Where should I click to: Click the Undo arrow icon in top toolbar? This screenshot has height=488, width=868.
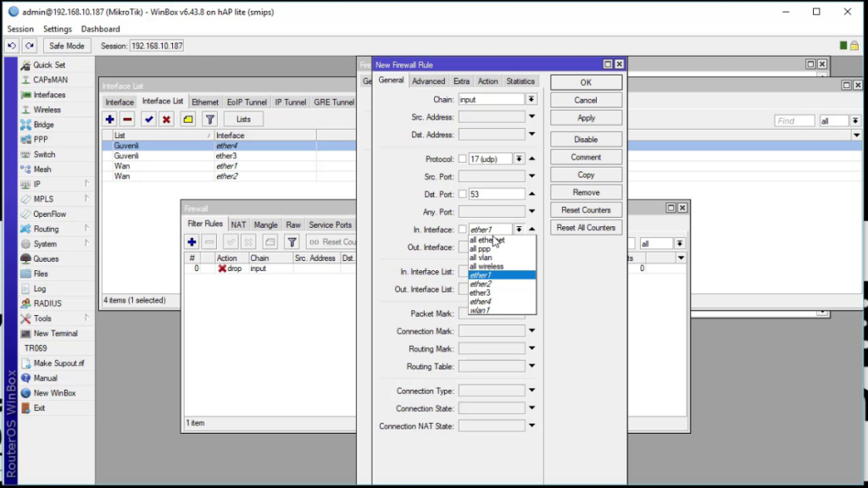tap(12, 46)
